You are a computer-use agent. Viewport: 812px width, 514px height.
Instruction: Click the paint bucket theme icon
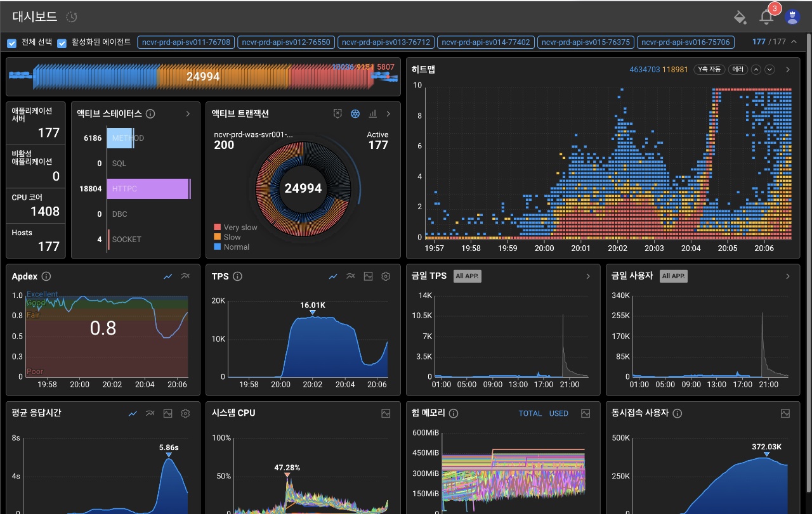click(x=740, y=17)
